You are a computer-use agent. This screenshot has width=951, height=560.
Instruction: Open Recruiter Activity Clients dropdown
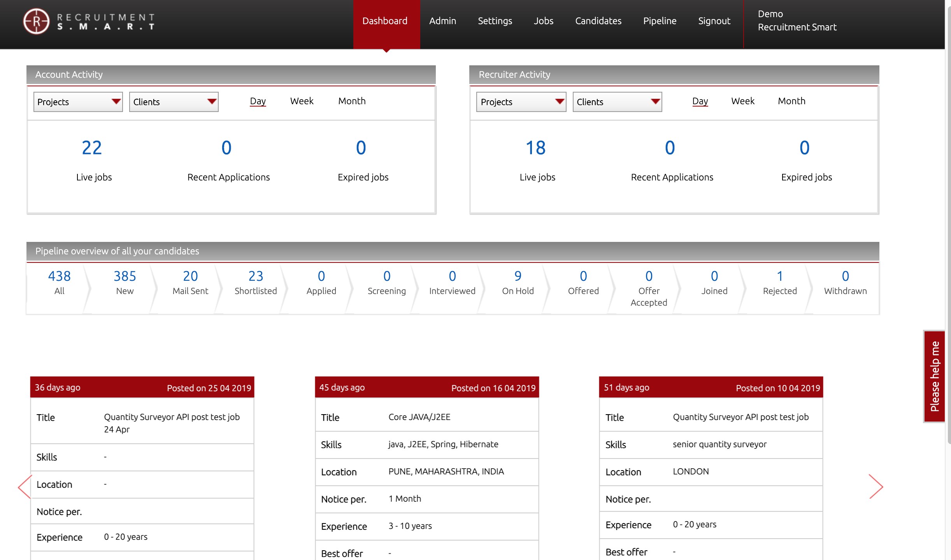[x=617, y=102]
